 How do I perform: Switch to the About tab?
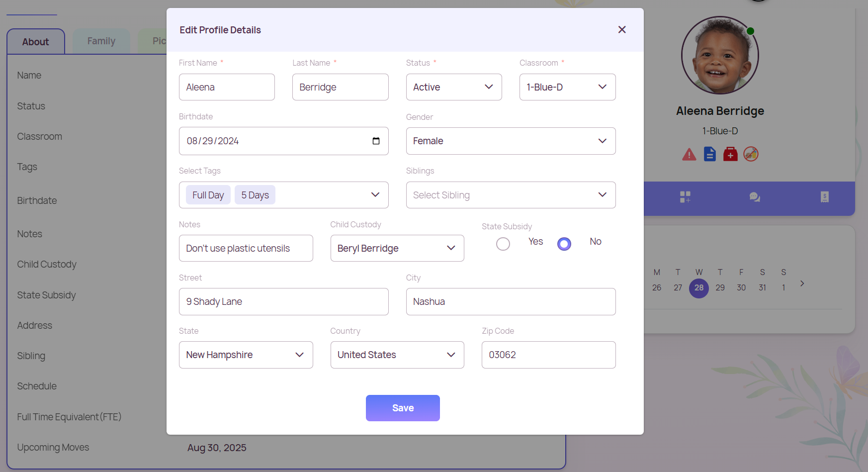[x=36, y=42]
